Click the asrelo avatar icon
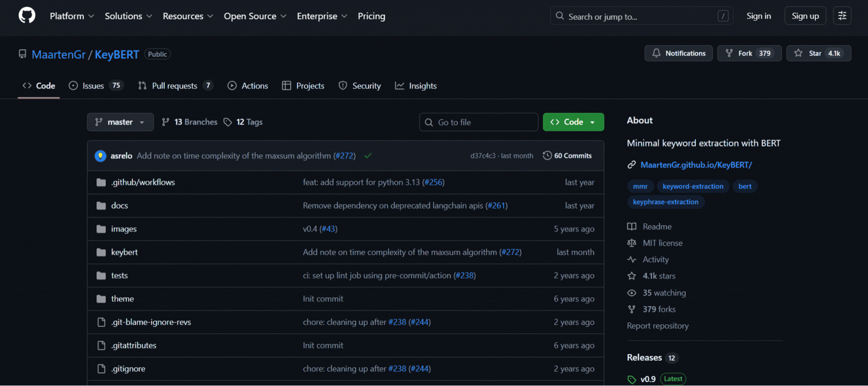This screenshot has height=386, width=868. click(100, 156)
